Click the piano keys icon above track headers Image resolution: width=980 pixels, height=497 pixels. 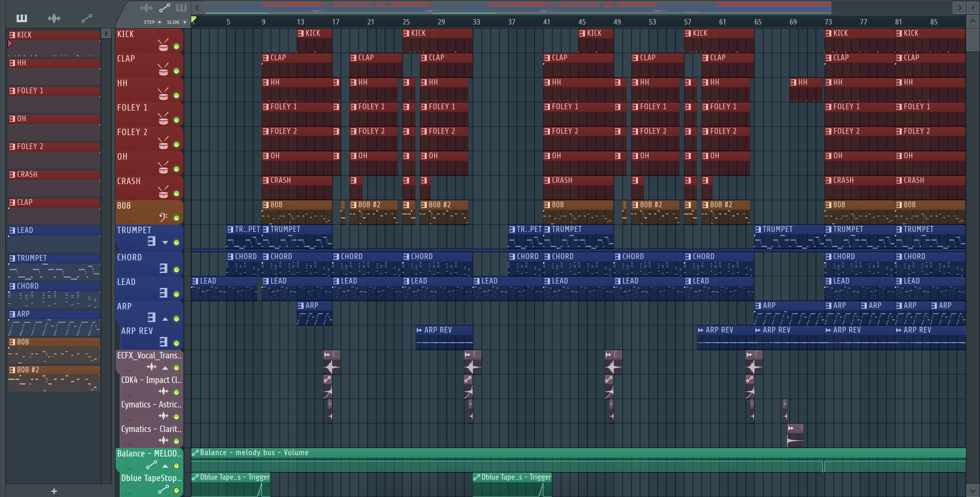(181, 7)
